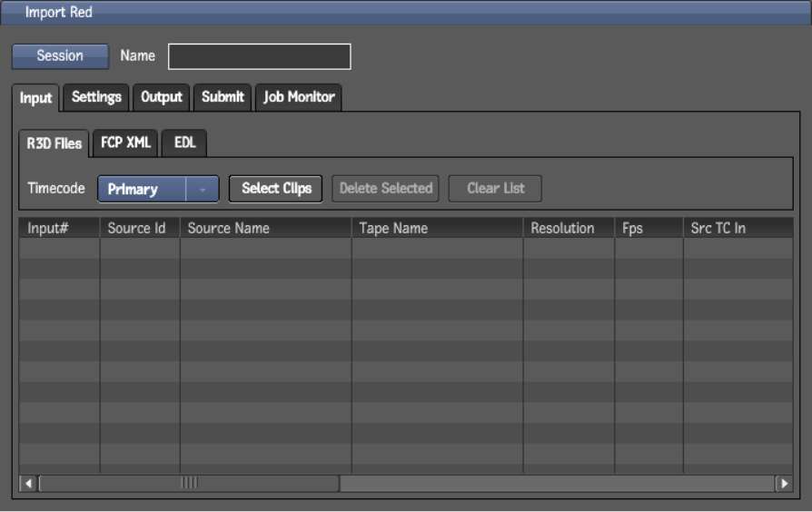Open the EDL sub-tab
Viewport: 812px width, 512px height.
tap(184, 143)
